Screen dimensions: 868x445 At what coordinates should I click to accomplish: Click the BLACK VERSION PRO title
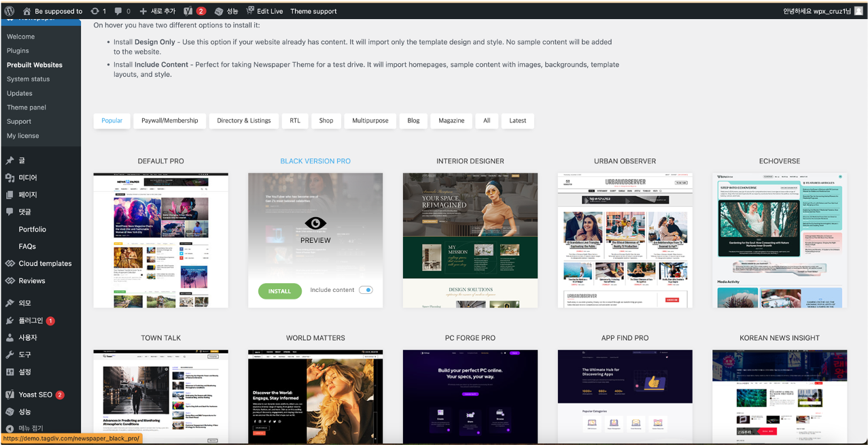click(315, 161)
